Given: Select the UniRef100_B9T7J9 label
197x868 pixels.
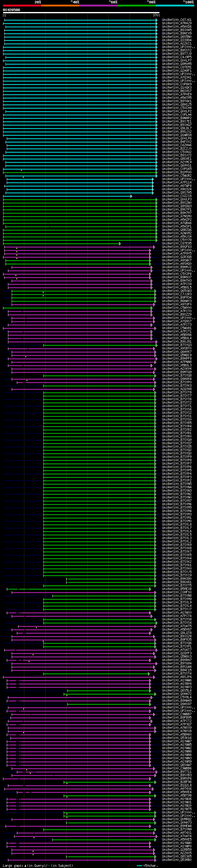Looking at the screenshot, I should (x=177, y=54).
